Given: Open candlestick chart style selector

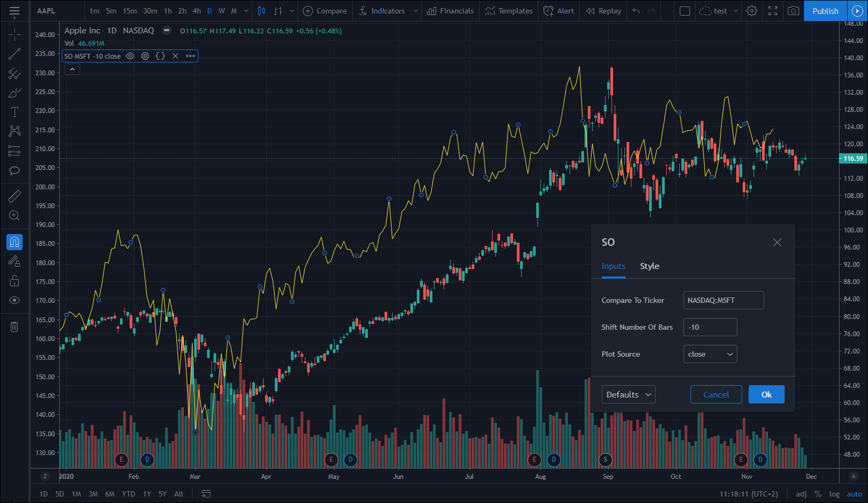Looking at the screenshot, I should pos(261,11).
